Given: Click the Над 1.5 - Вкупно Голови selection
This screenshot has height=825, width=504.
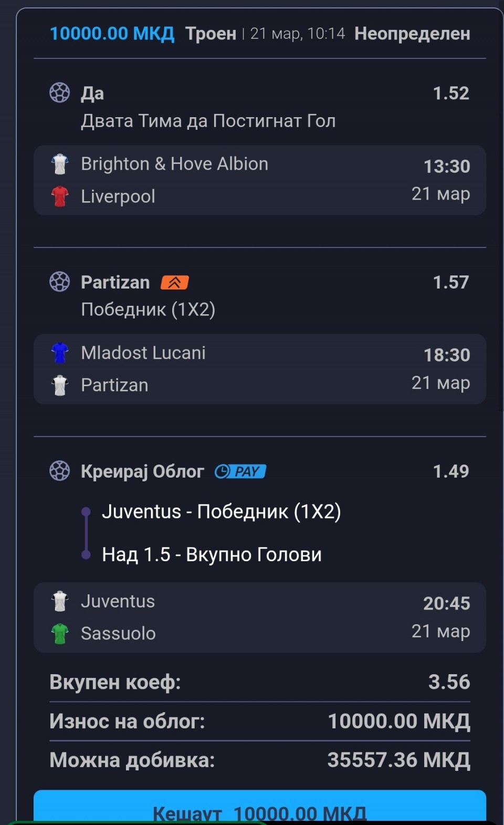Looking at the screenshot, I should click(212, 554).
